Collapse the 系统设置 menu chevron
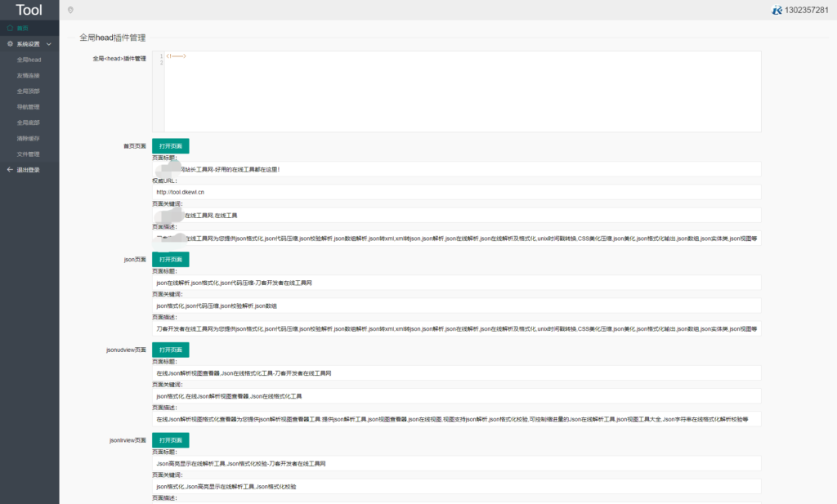This screenshot has width=837, height=504. click(49, 44)
